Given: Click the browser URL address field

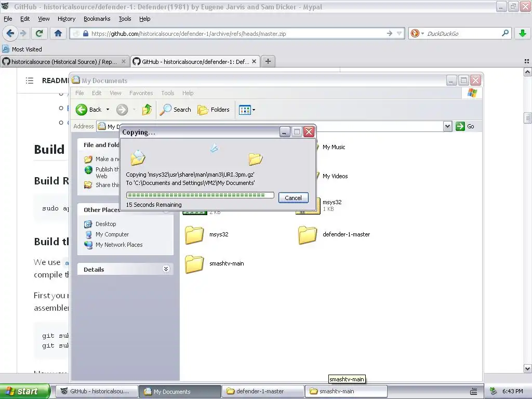Looking at the screenshot, I should click(237, 34).
